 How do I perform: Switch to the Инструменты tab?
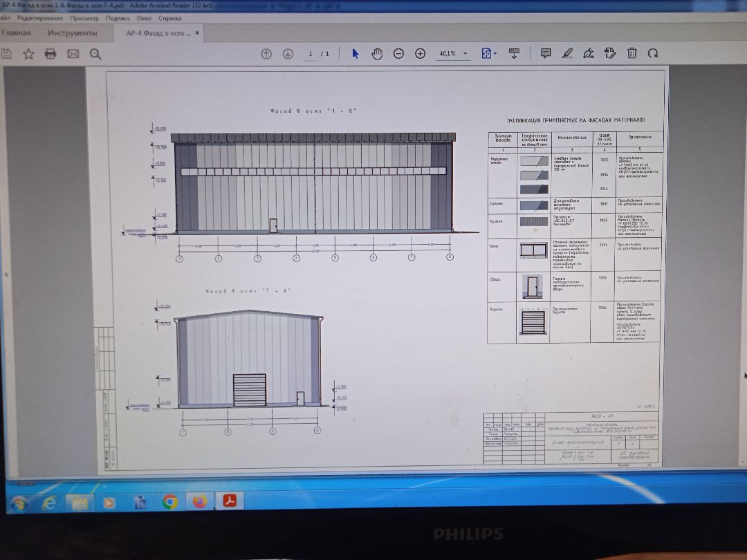point(72,32)
